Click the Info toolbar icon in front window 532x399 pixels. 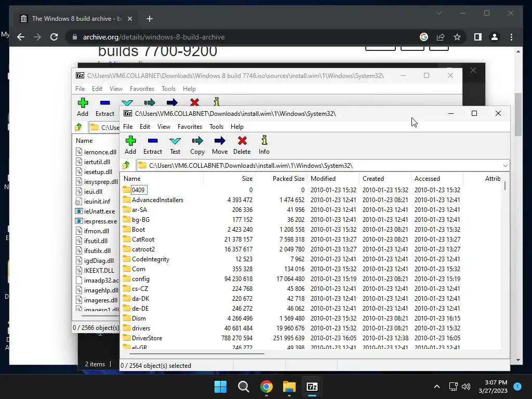(x=264, y=145)
